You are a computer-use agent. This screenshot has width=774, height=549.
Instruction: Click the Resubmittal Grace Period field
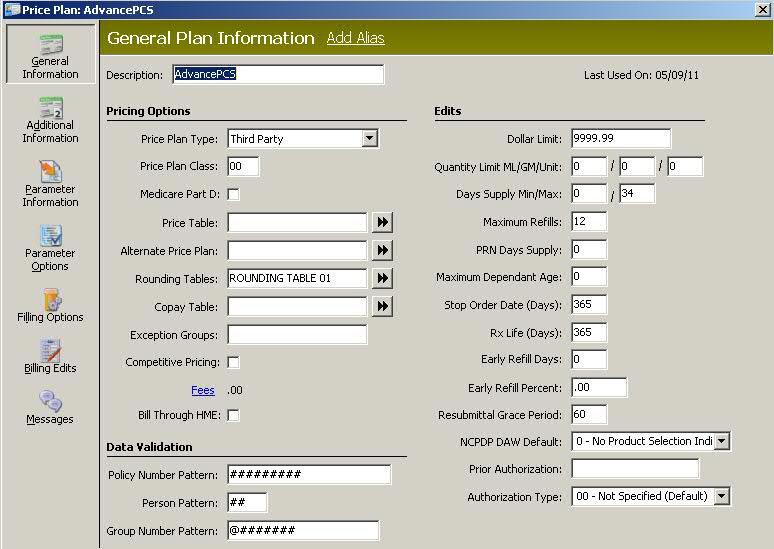point(589,414)
